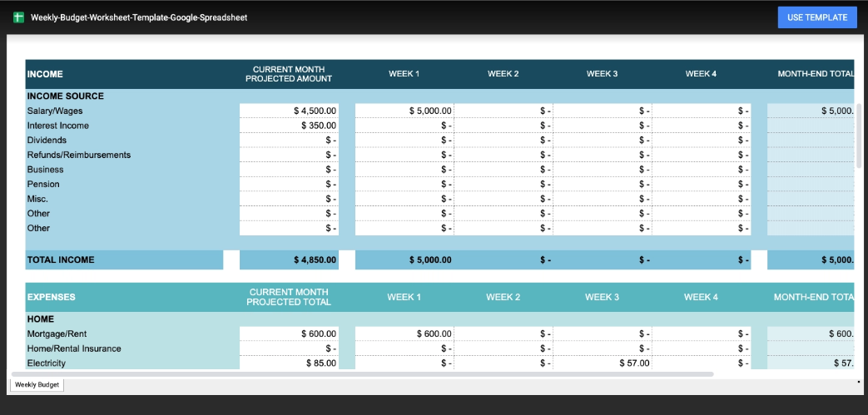Click the Dividends row label

click(47, 140)
